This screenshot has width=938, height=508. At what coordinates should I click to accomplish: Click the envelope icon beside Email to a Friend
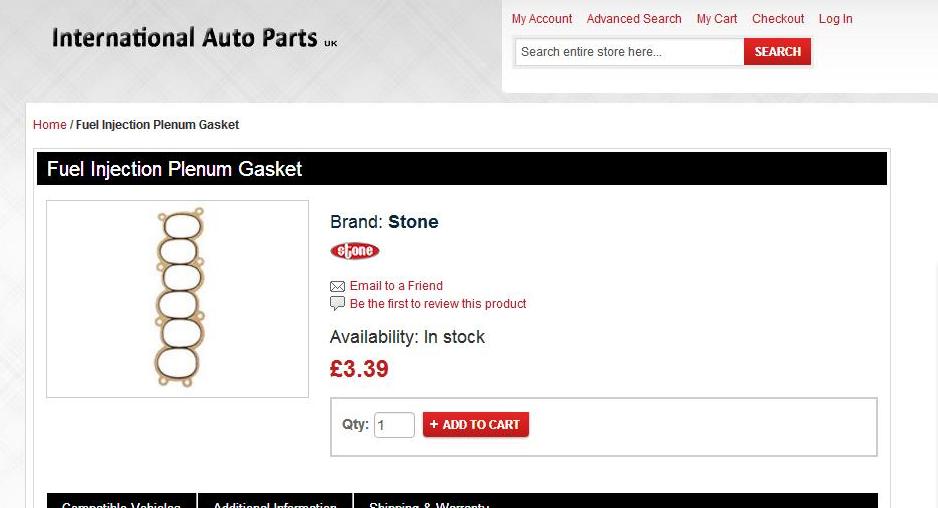click(337, 286)
